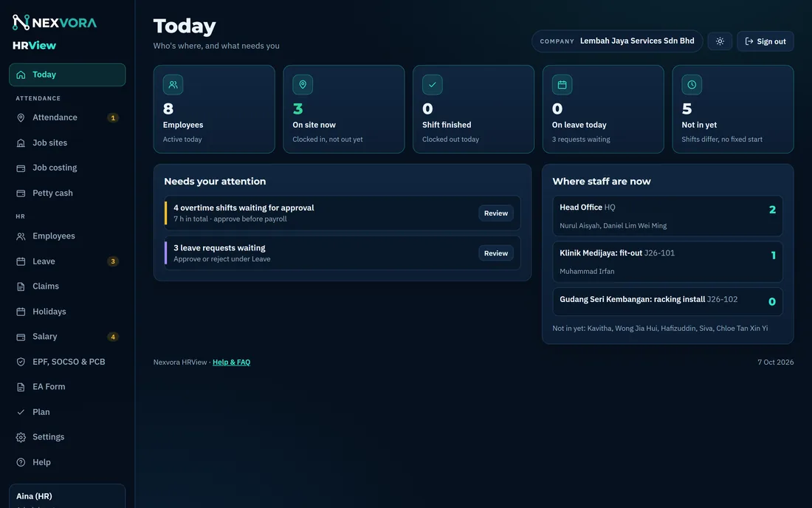Review the overtime shifts waiting for approval
Screen dimensions: 812x508
495,213
